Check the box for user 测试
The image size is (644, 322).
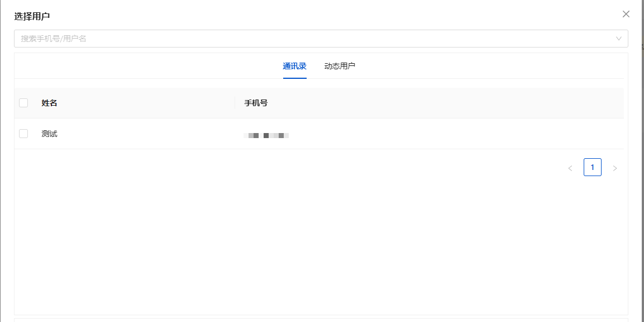tap(23, 134)
